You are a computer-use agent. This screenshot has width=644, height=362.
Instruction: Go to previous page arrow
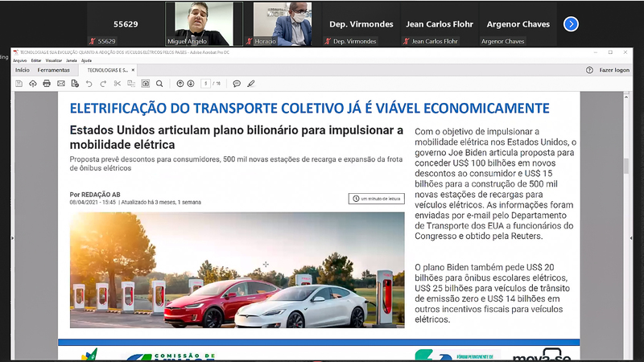180,83
